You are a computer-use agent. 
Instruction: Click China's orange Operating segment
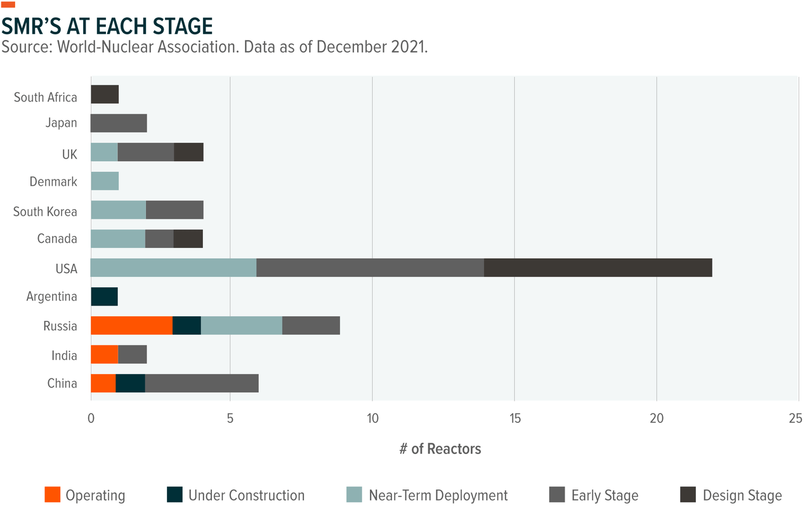pos(103,384)
